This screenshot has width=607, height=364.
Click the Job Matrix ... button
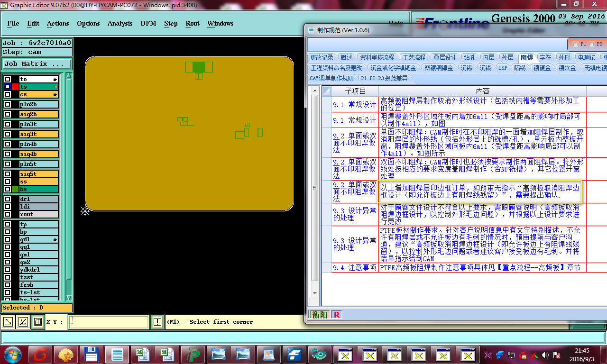point(37,64)
